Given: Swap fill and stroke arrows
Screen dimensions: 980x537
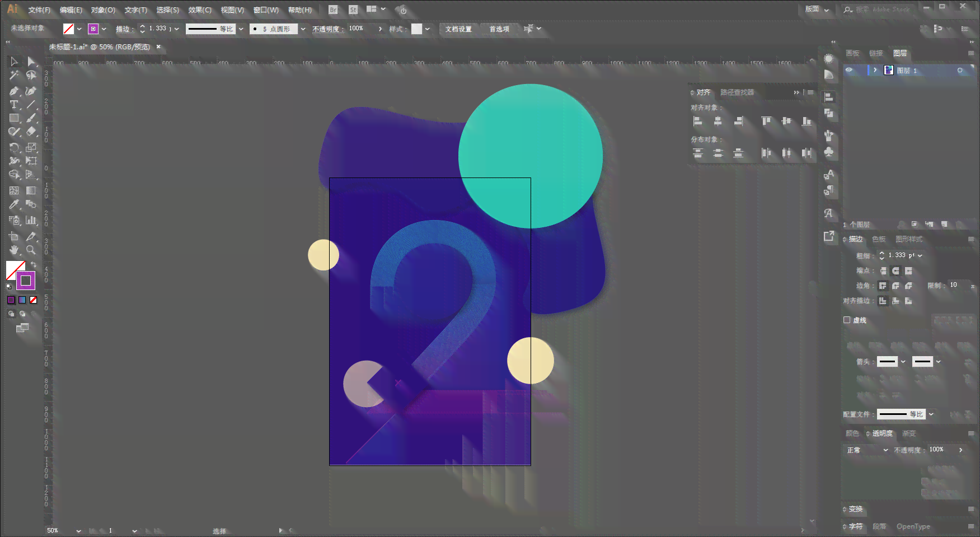Looking at the screenshot, I should point(34,265).
